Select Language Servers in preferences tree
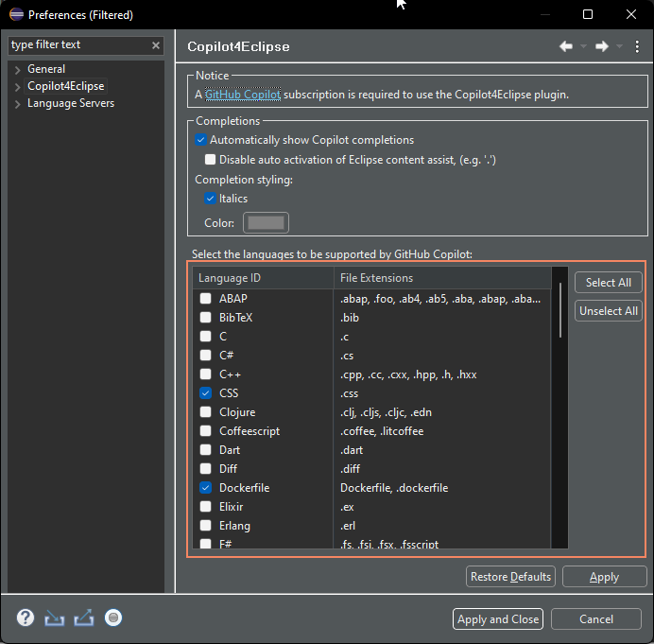Image resolution: width=654 pixels, height=644 pixels. (x=71, y=103)
